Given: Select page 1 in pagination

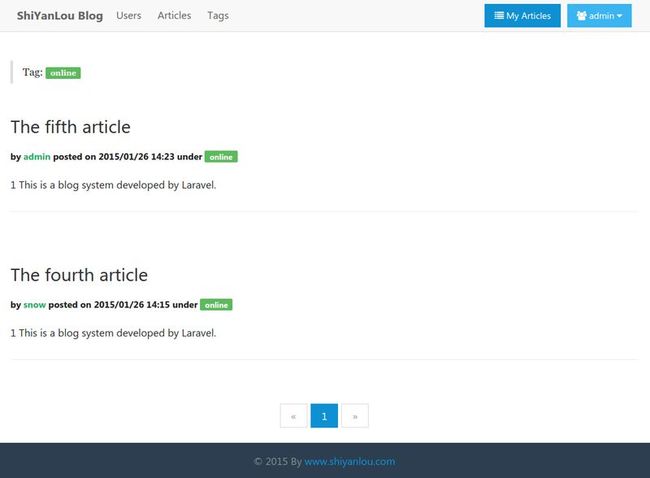Looking at the screenshot, I should (x=324, y=416).
